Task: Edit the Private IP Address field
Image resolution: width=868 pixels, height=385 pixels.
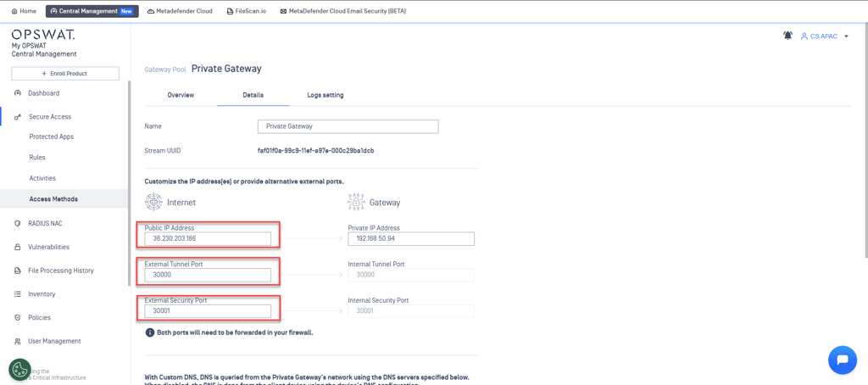Action: click(411, 239)
